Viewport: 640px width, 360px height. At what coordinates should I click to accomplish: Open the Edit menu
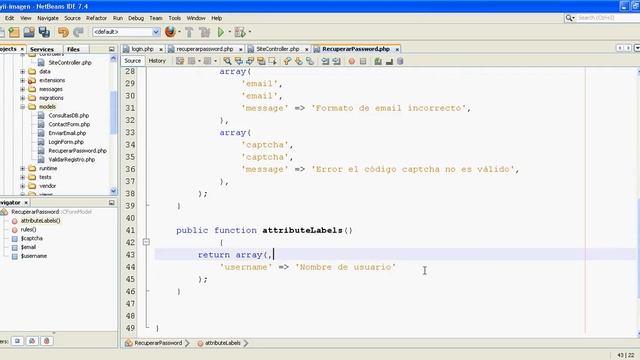9,18
